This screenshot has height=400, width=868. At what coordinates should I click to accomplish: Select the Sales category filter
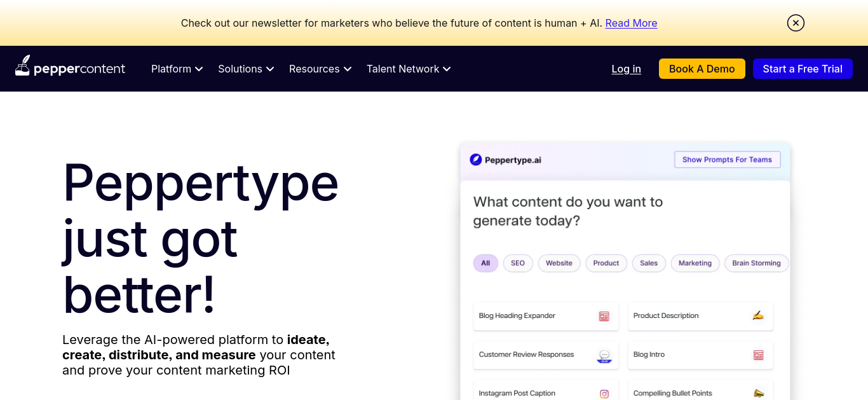(x=649, y=263)
